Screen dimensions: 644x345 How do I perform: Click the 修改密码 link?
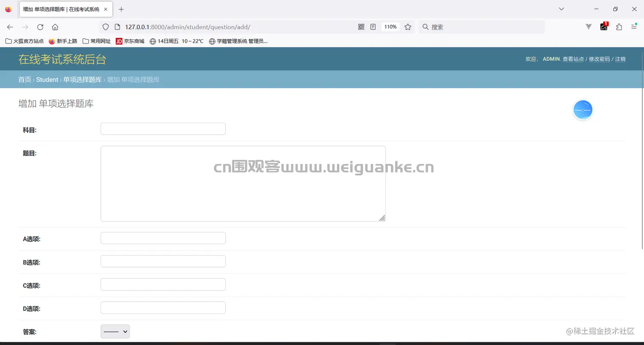tap(599, 59)
